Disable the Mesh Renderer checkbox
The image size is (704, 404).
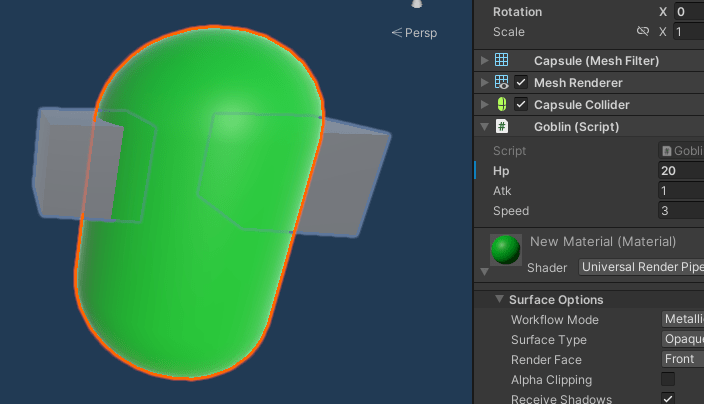(x=521, y=83)
